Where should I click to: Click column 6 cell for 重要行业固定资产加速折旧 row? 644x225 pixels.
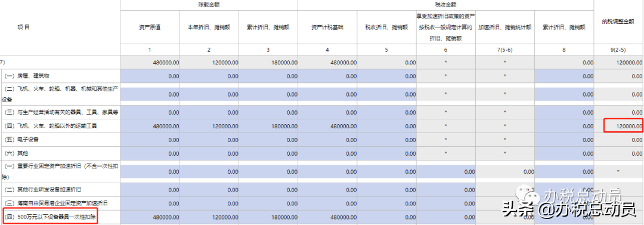[445, 171]
